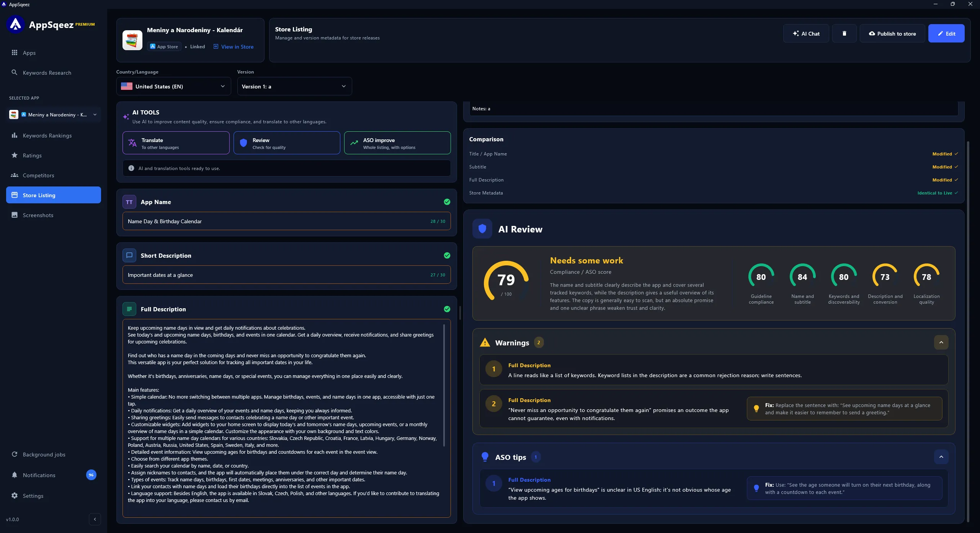The image size is (980, 533).
Task: Click Translate to other languages tool
Action: pyautogui.click(x=176, y=143)
